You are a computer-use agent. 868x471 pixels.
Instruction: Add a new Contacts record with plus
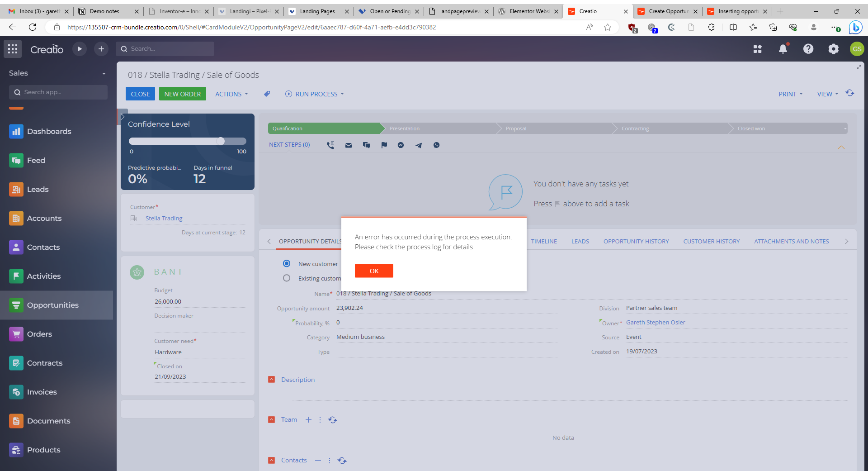click(318, 461)
